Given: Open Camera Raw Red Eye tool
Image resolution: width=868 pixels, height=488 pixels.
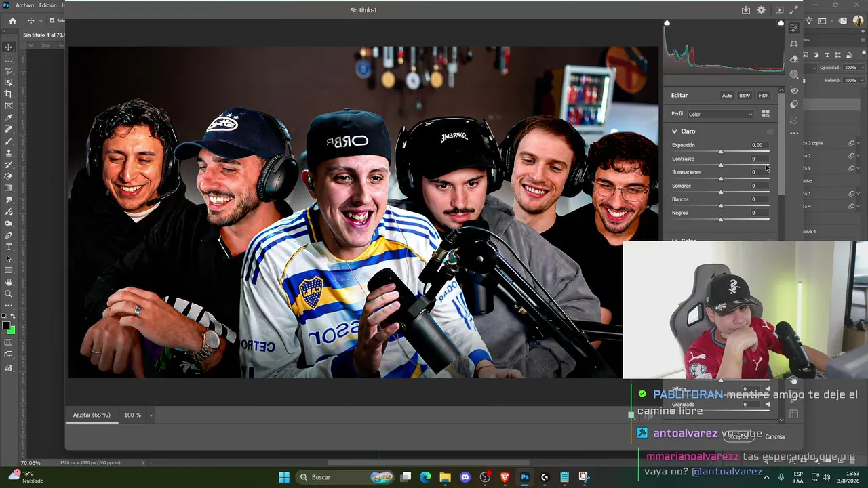Looking at the screenshot, I should [794, 90].
